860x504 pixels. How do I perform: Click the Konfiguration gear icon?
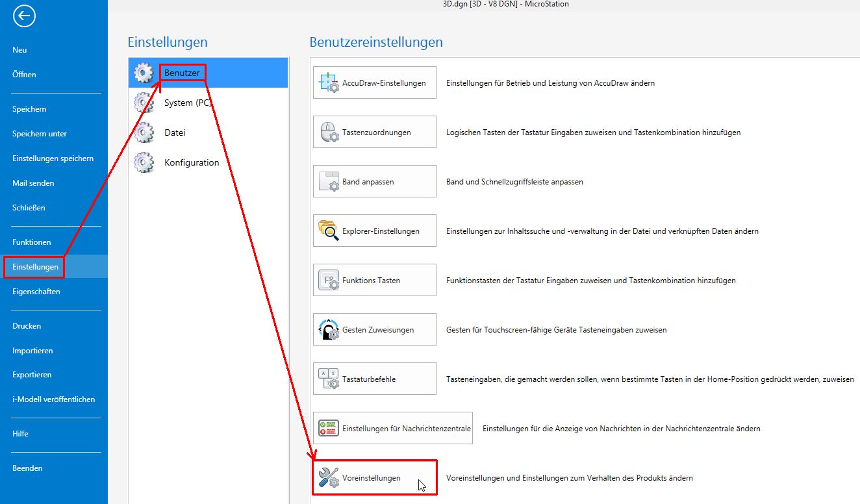(144, 162)
